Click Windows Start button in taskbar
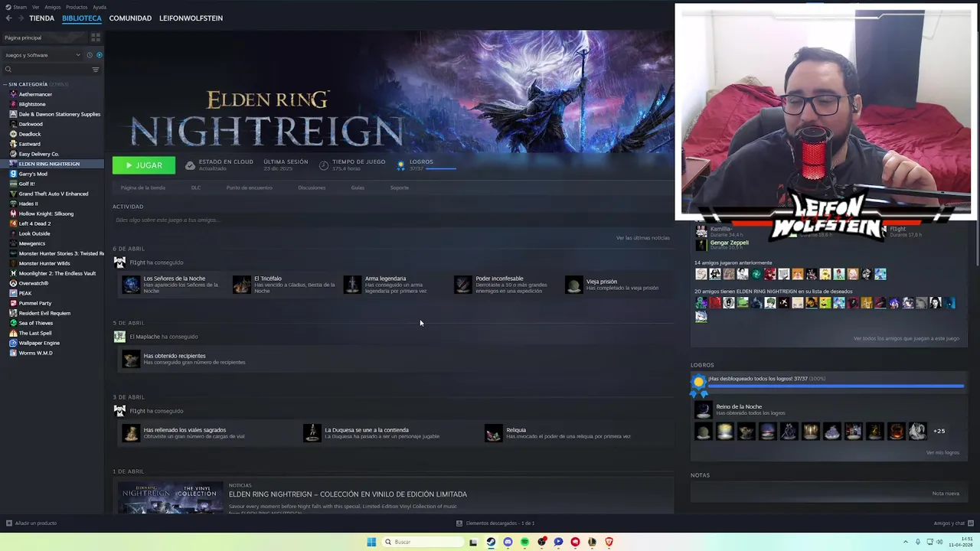The height and width of the screenshot is (551, 980). point(371,542)
